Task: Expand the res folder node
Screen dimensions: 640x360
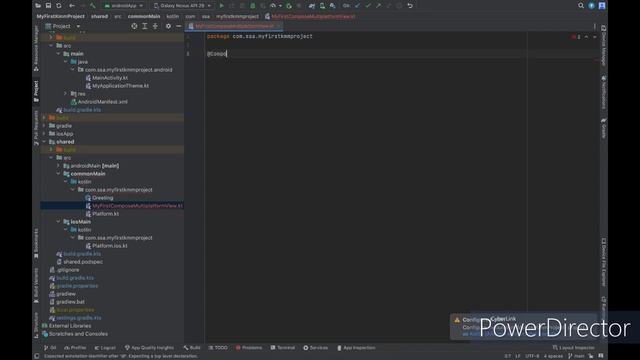Action: pyautogui.click(x=66, y=93)
